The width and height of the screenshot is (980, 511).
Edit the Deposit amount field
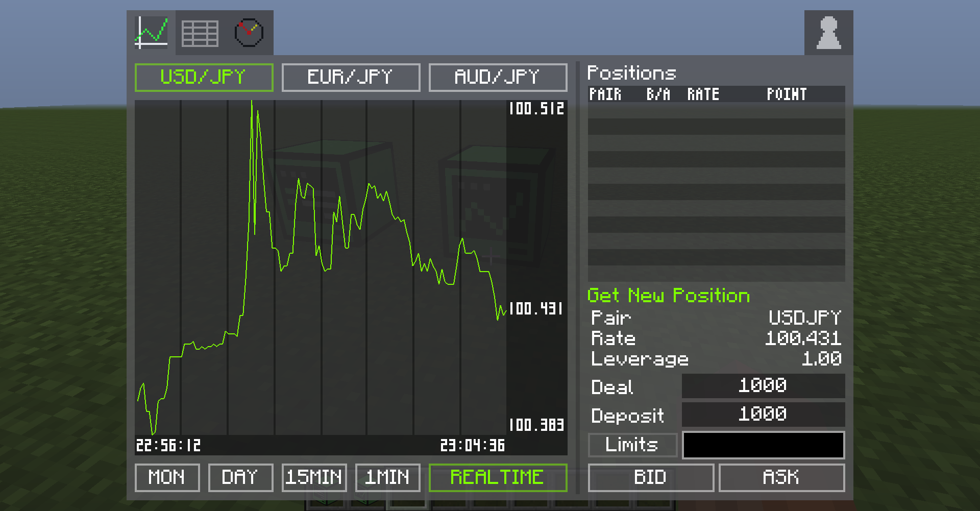pyautogui.click(x=763, y=415)
